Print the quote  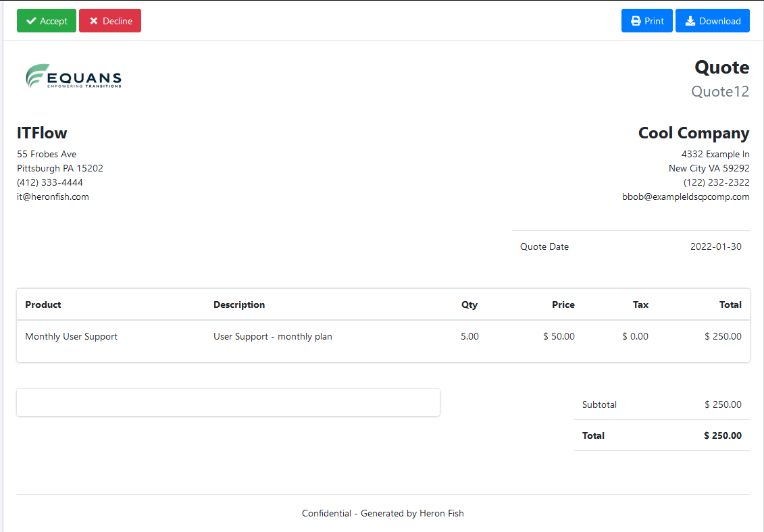click(647, 21)
